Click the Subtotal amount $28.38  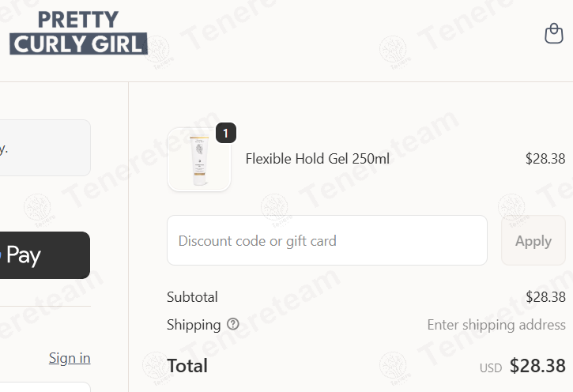pyautogui.click(x=545, y=297)
